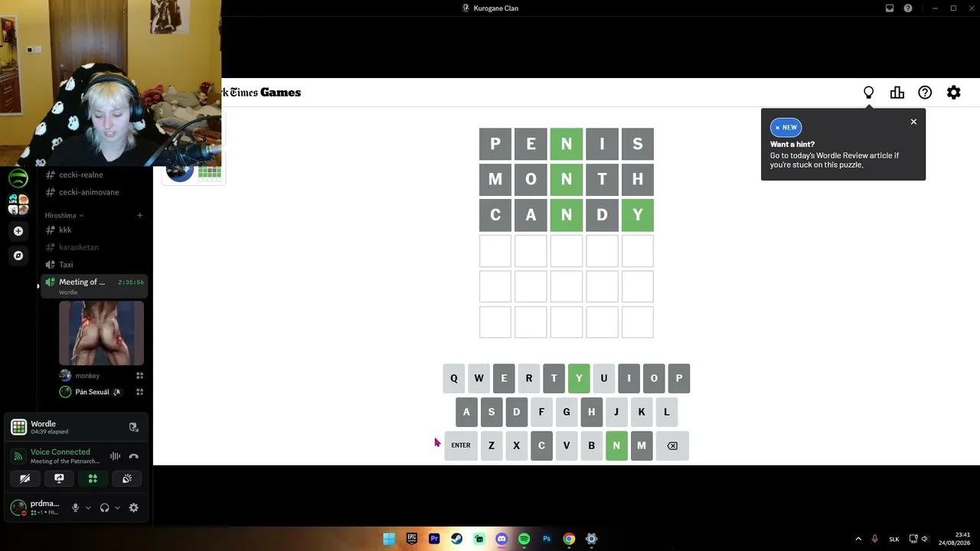
Task: Open Discord discover compass icon
Action: [x=18, y=256]
